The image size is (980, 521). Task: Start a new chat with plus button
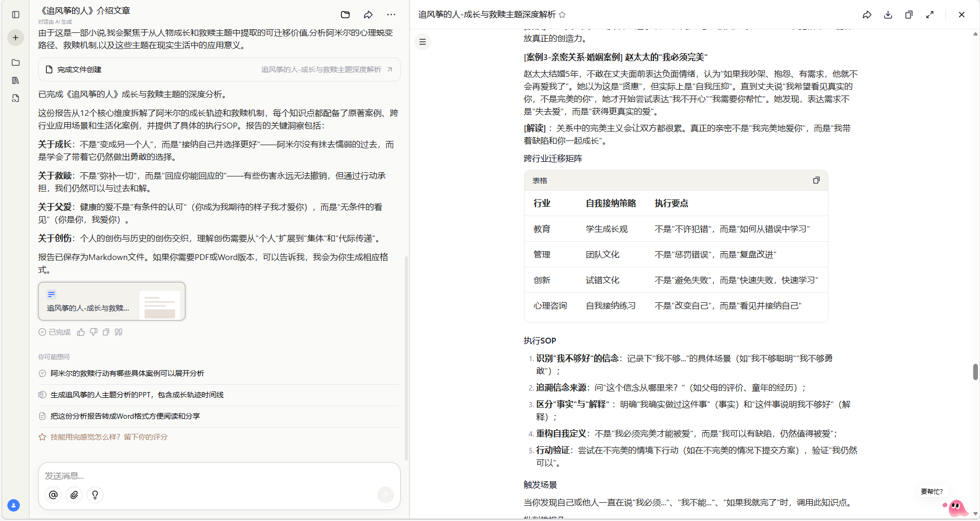16,38
